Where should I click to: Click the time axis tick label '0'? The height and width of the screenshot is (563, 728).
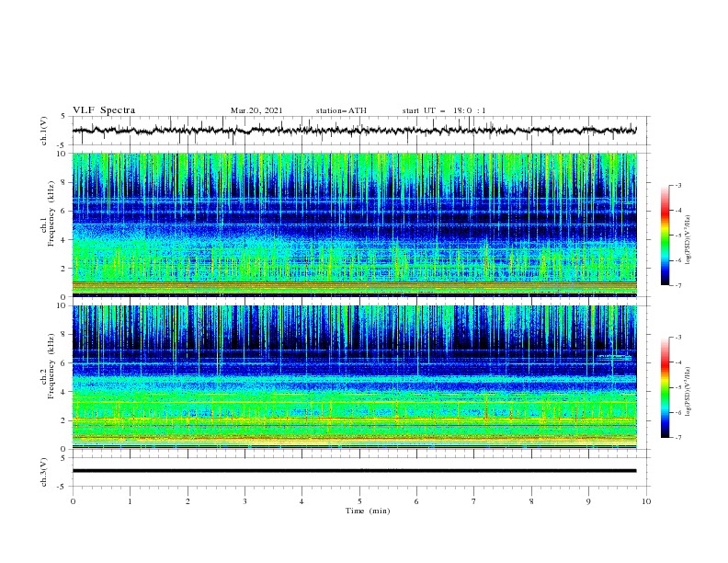click(x=73, y=501)
